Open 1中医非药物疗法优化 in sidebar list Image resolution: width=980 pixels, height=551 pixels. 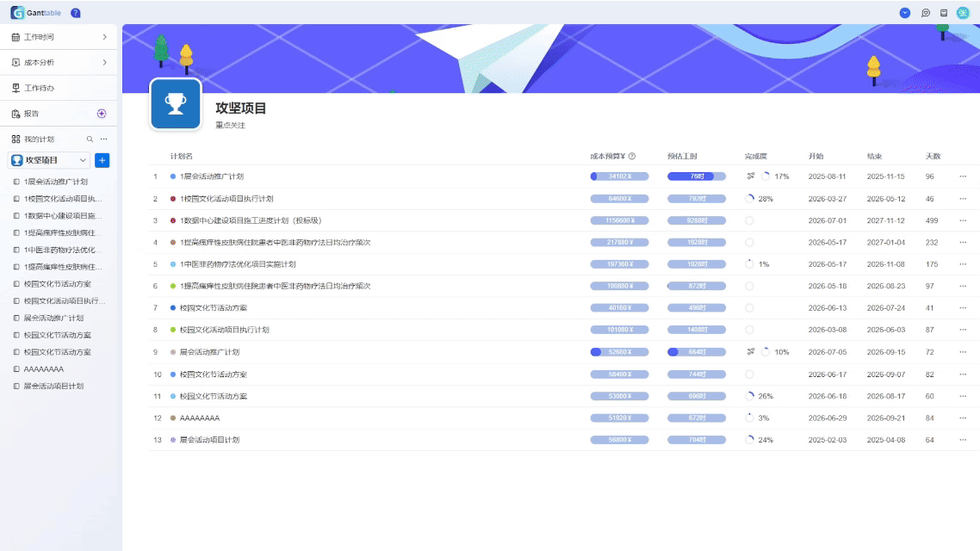coord(59,250)
